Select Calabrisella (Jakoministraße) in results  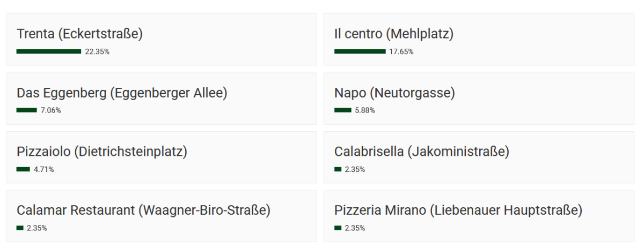click(421, 152)
